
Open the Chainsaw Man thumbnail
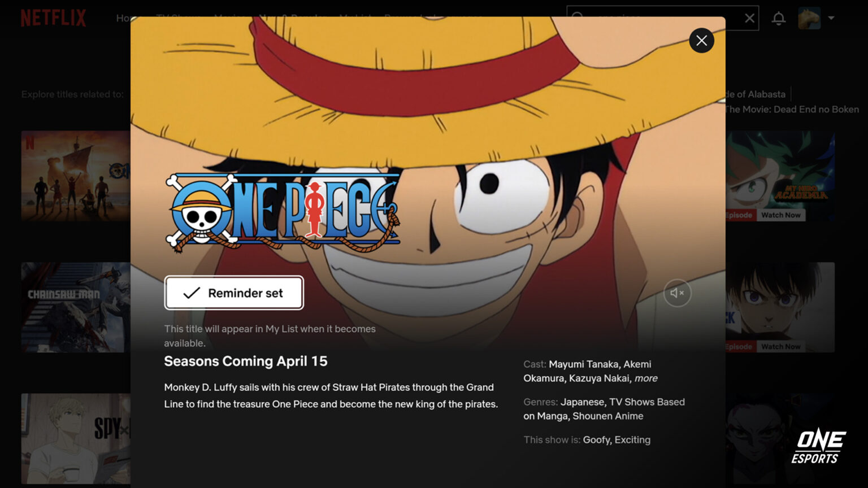73,307
